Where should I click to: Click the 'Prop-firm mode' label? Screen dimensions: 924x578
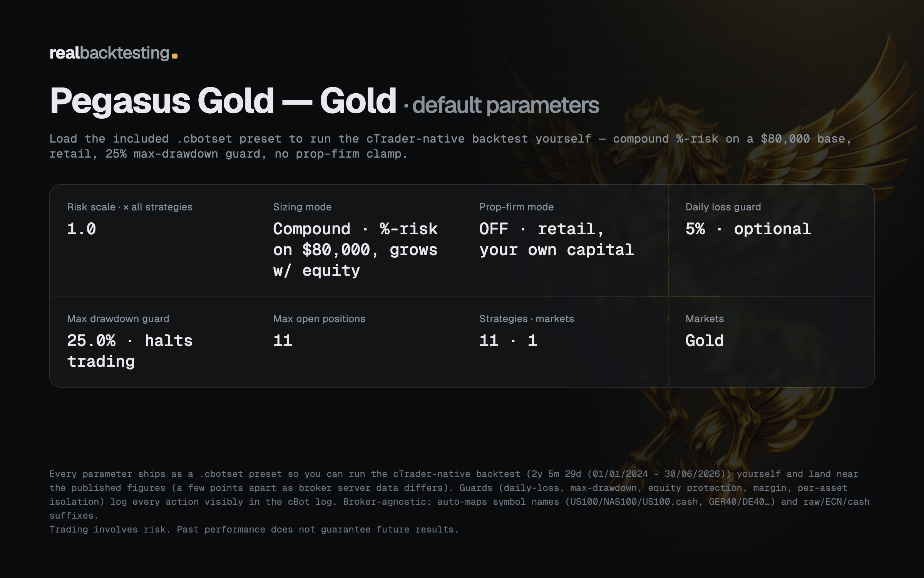point(516,207)
